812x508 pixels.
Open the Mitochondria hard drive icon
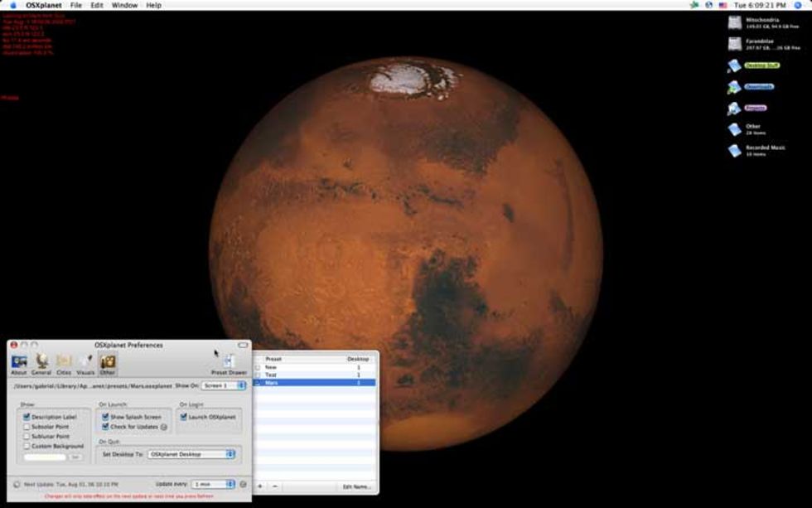(x=734, y=22)
